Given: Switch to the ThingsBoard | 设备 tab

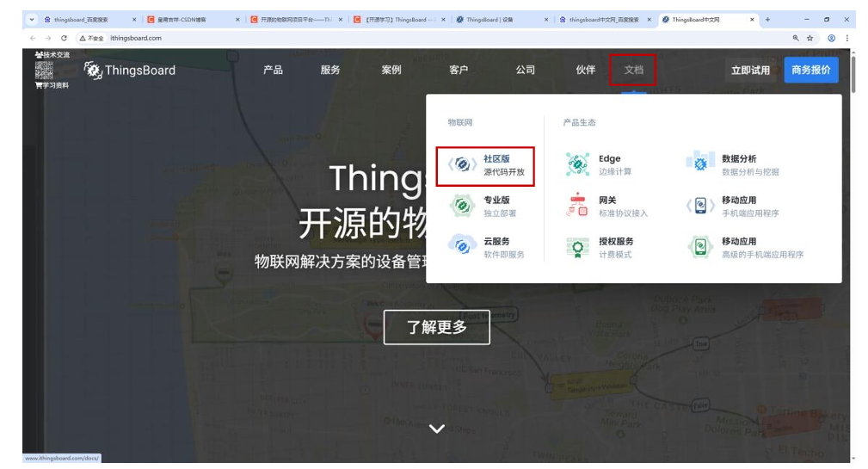Looking at the screenshot, I should (x=501, y=20).
